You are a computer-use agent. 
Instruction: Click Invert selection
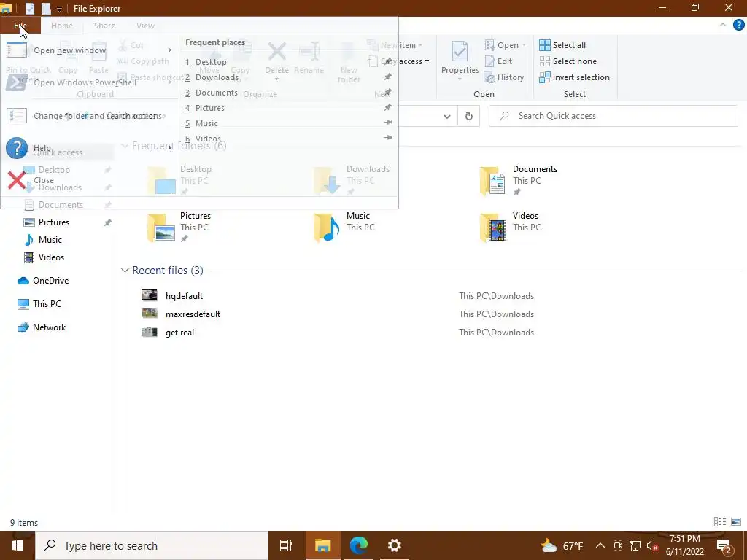coord(575,77)
